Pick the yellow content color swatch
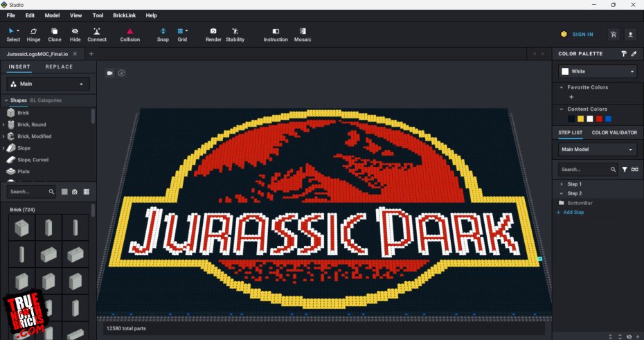Image resolution: width=644 pixels, height=340 pixels. coord(580,118)
